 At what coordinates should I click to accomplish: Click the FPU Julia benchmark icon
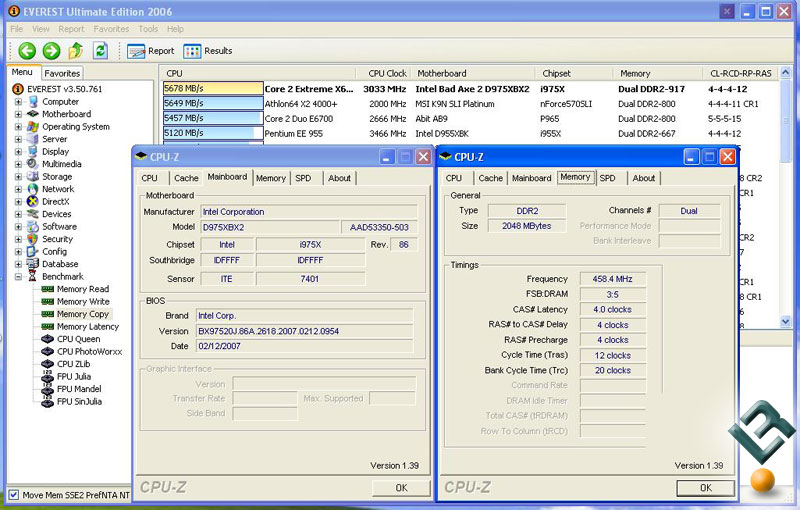(47, 376)
